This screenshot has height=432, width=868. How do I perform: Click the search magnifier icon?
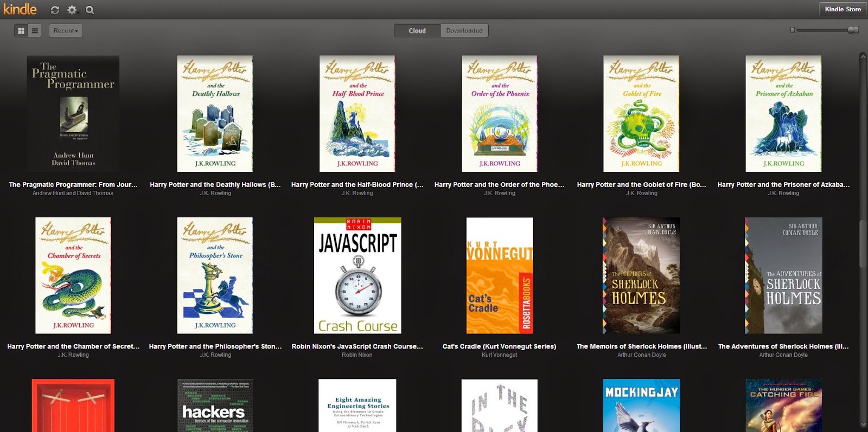click(x=90, y=10)
